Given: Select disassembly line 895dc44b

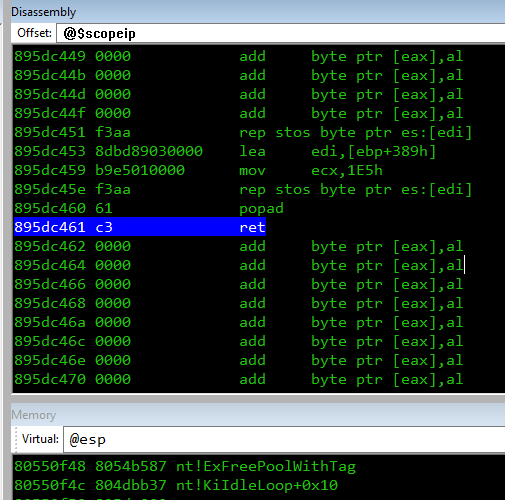Looking at the screenshot, I should 239,75.
